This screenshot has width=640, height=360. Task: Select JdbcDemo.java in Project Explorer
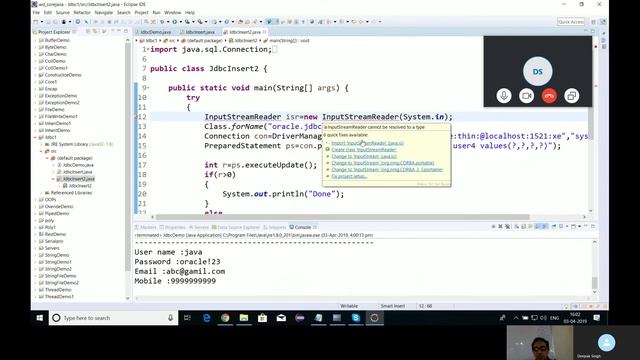78,165
